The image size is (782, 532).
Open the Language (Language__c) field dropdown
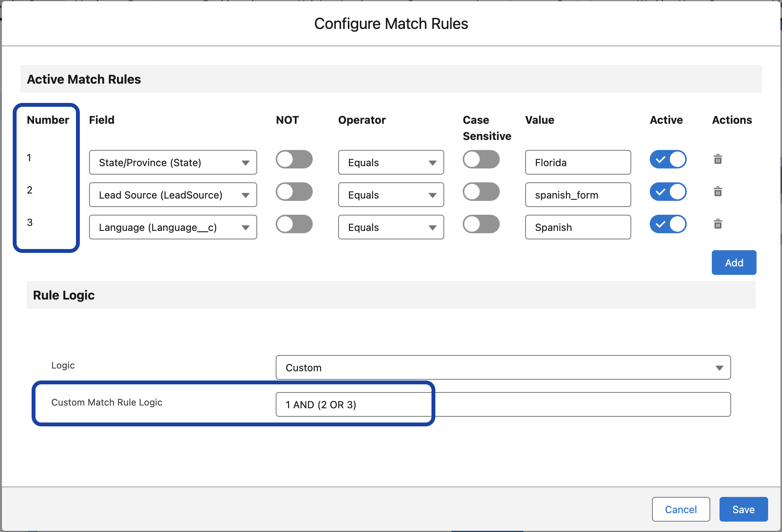pyautogui.click(x=173, y=227)
